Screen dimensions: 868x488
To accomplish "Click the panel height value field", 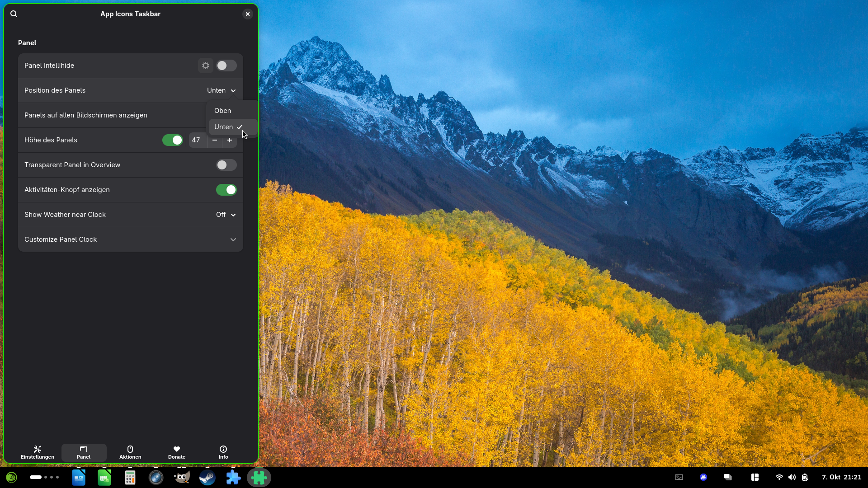I will click(x=197, y=141).
